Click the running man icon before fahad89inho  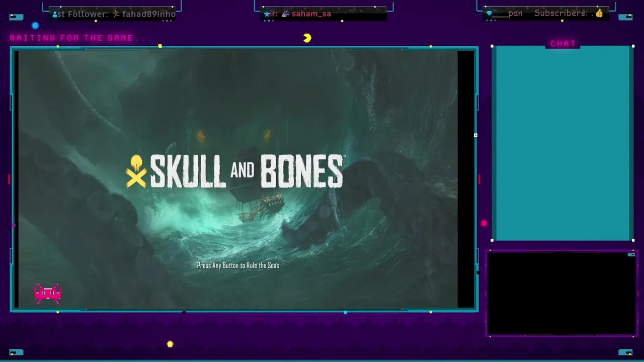[x=116, y=14]
